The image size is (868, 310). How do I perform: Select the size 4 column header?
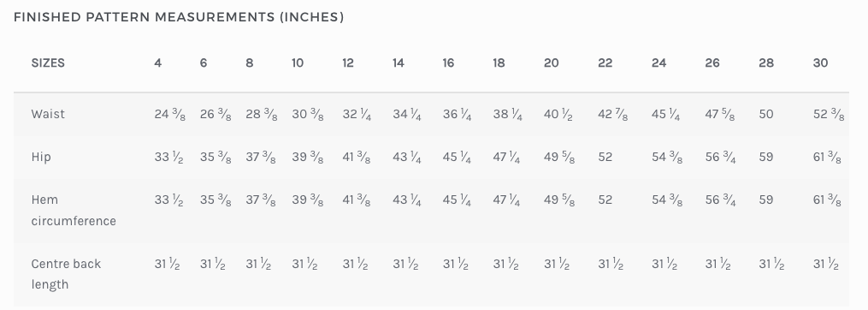pos(157,63)
